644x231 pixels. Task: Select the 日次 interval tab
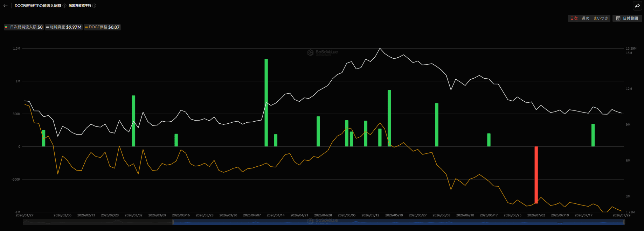(574, 18)
